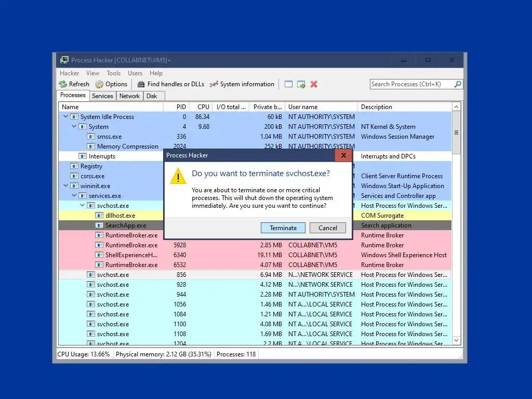Click icon of svchost.exe PID 928
532x399 pixels.
coord(91,284)
